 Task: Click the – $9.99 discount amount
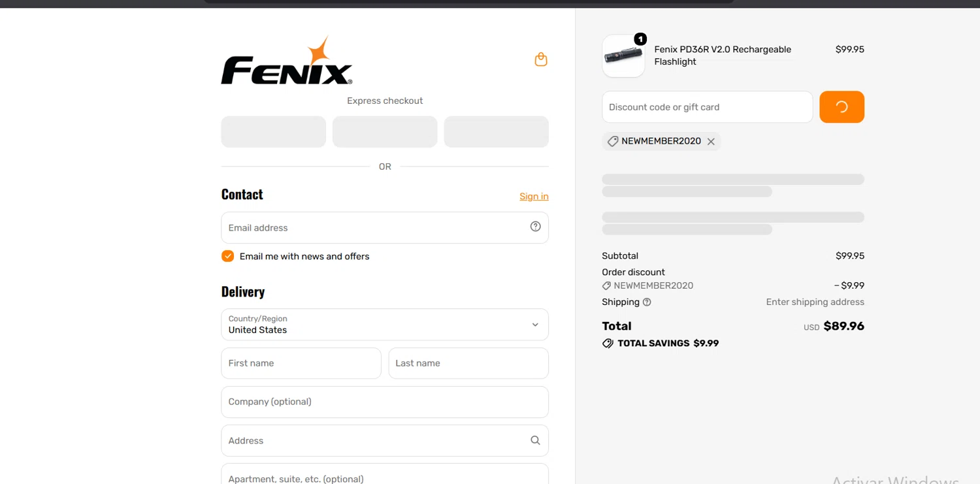[x=849, y=285]
